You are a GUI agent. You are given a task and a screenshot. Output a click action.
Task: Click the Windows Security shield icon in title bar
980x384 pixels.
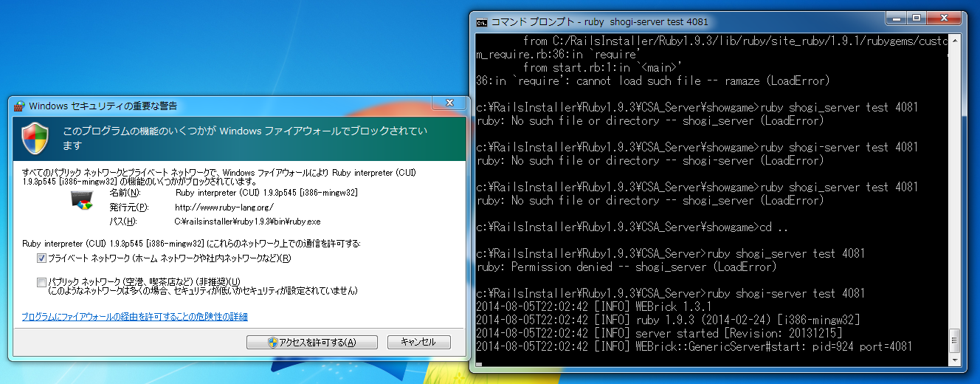[20, 106]
